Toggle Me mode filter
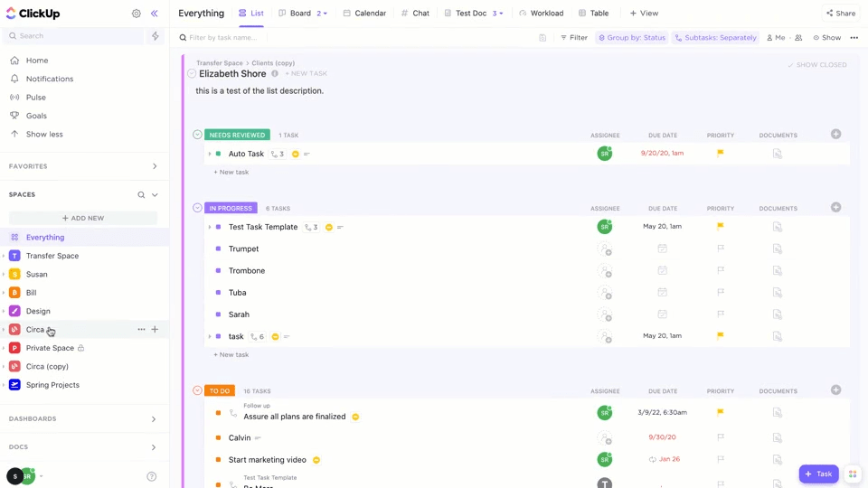This screenshot has width=868, height=488. click(776, 38)
